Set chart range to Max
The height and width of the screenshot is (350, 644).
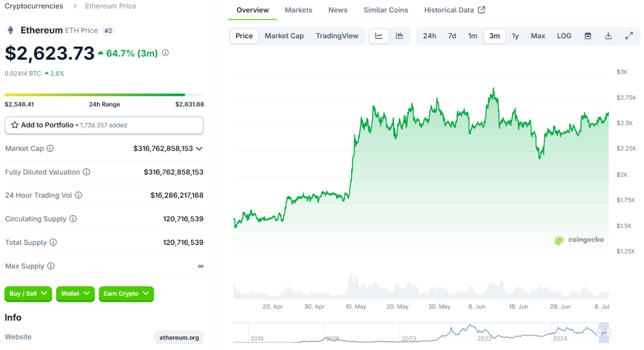538,36
